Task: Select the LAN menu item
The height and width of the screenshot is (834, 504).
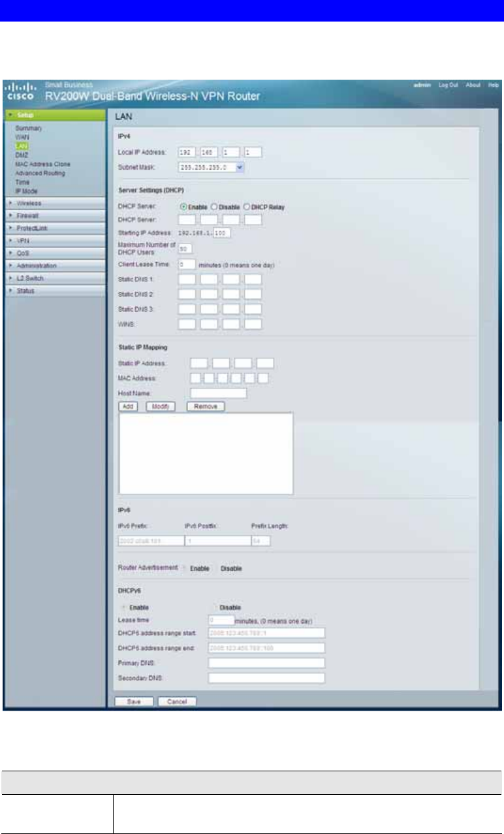Action: (x=22, y=147)
